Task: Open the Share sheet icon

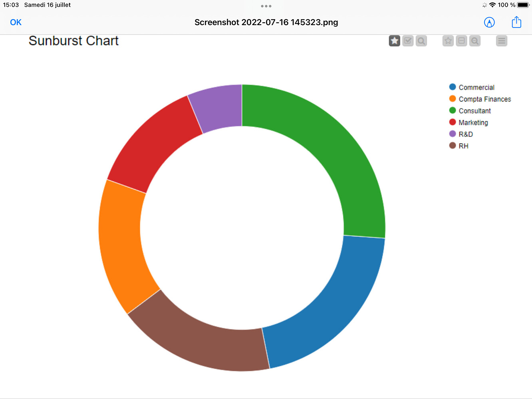Action: (x=516, y=22)
